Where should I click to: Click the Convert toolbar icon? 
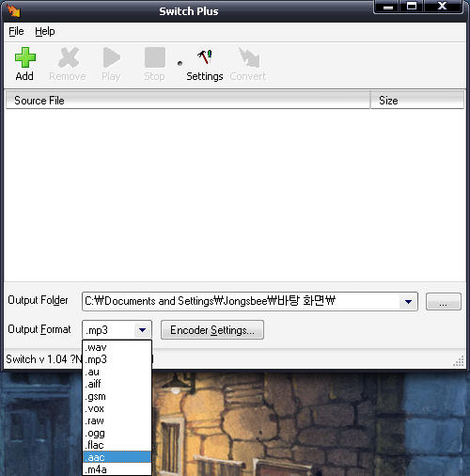click(249, 57)
